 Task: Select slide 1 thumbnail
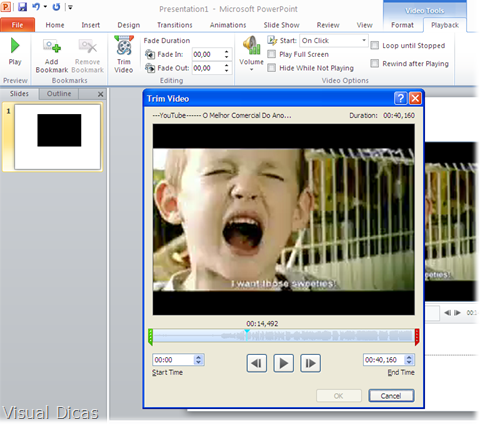click(x=57, y=137)
